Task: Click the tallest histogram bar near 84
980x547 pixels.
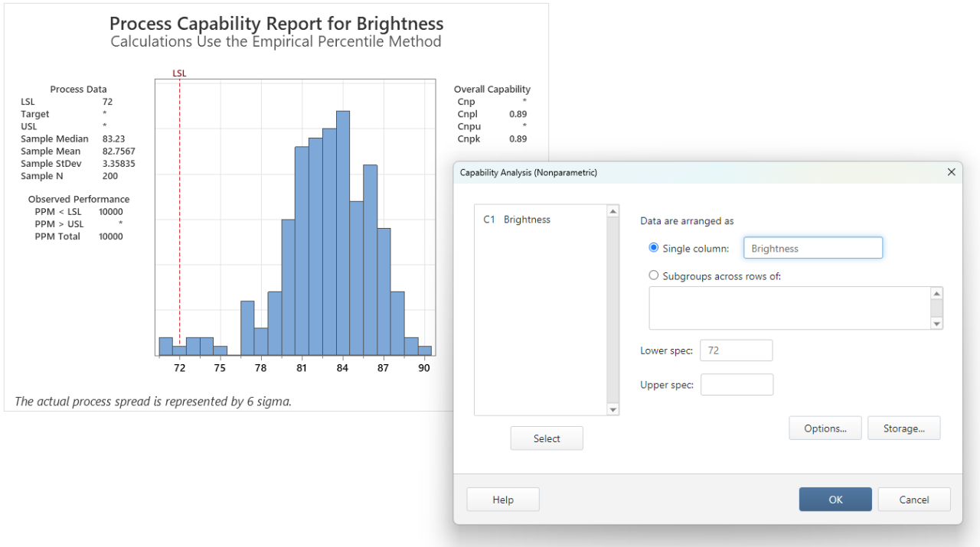Action: [x=342, y=230]
